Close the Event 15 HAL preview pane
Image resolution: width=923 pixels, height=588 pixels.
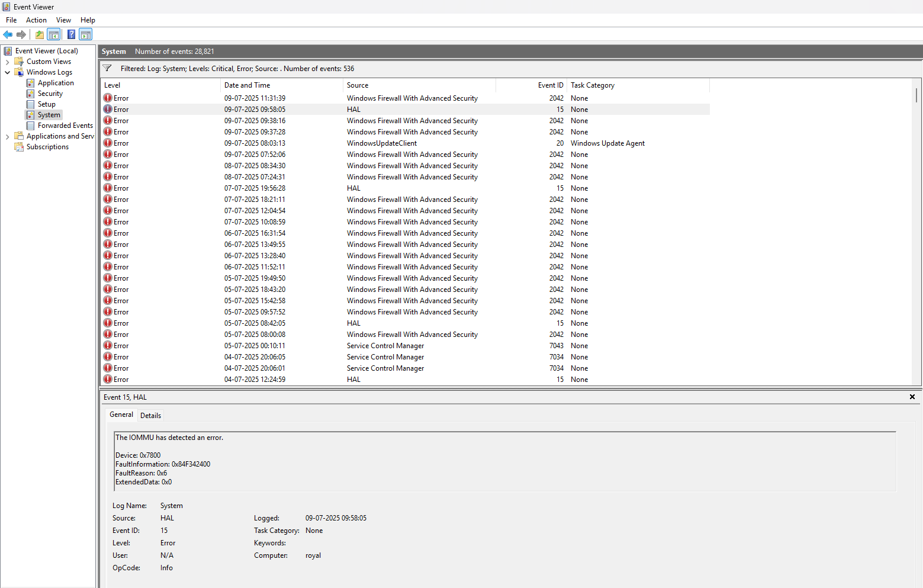click(x=912, y=397)
